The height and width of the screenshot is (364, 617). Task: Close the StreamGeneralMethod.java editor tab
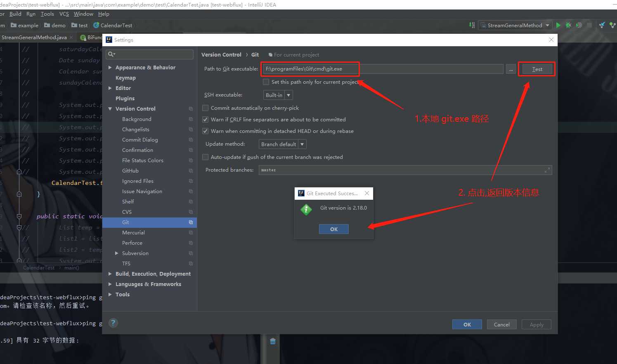[x=71, y=37]
